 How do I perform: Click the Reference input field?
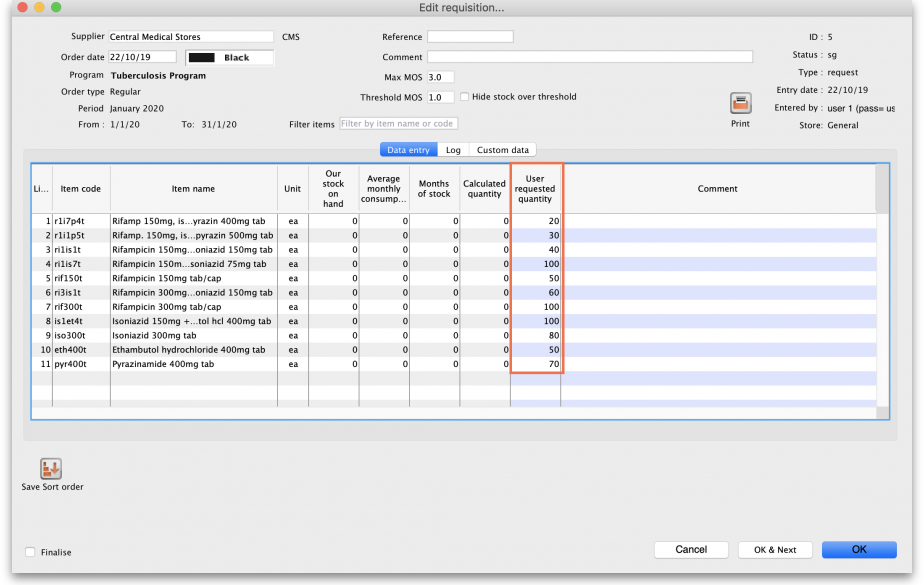click(x=469, y=37)
